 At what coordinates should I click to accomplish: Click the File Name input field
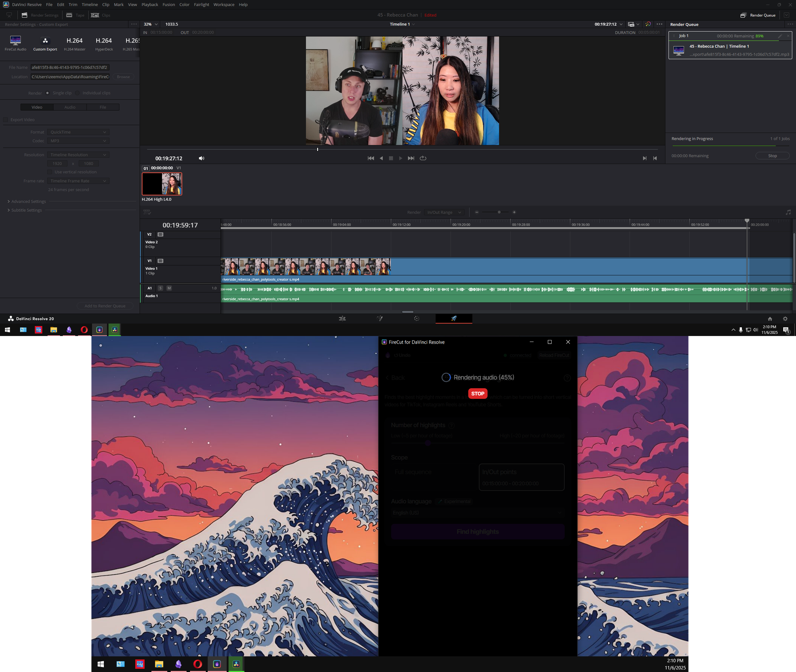(x=70, y=67)
